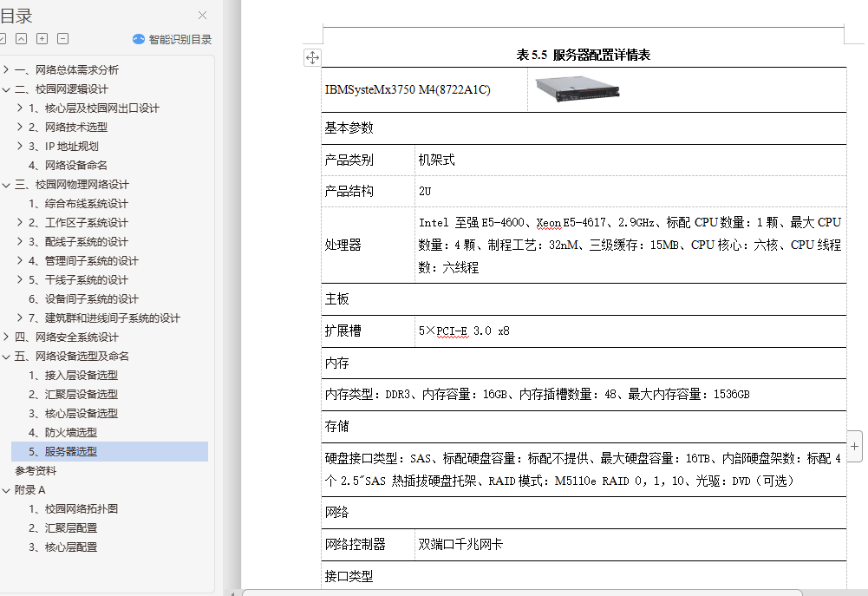Expand 四、网络安全系统设计 chevron

tap(6, 337)
